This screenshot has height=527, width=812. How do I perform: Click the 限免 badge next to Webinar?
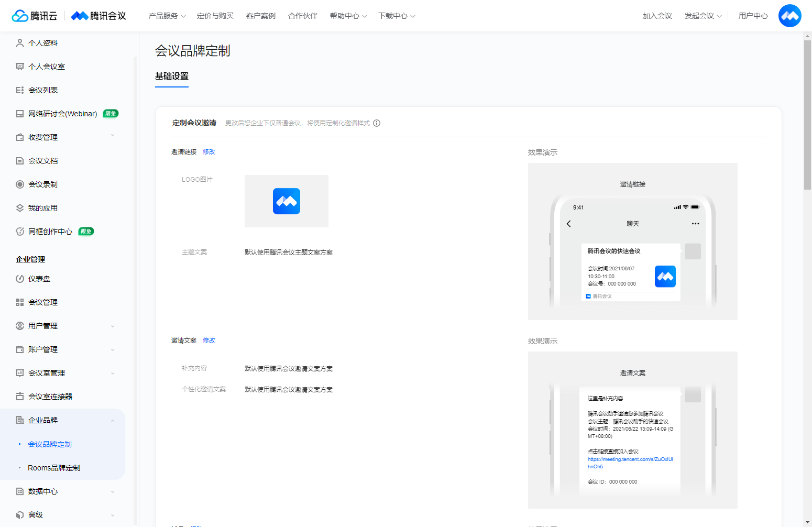tap(111, 114)
